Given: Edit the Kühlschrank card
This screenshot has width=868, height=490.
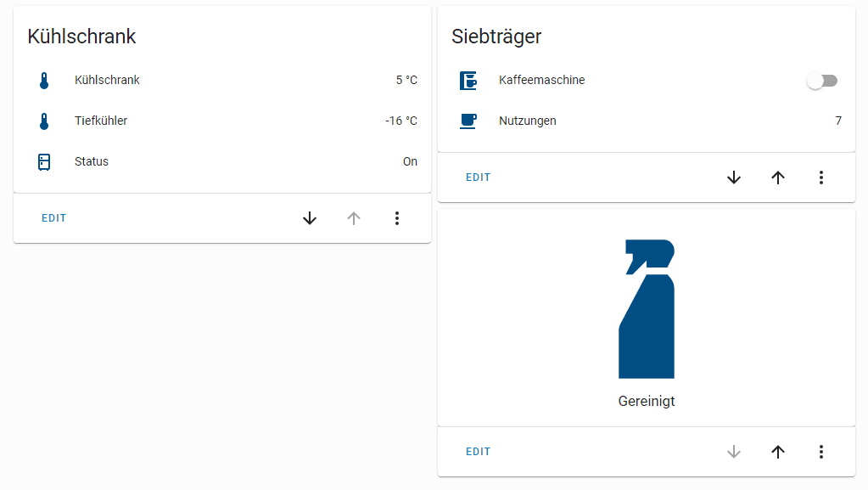Looking at the screenshot, I should pos(53,218).
